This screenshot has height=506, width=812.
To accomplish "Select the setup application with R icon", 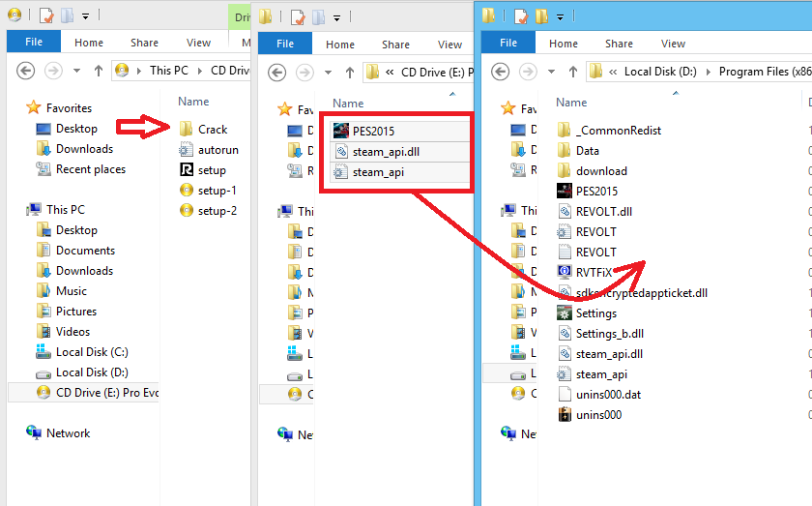I will click(x=203, y=170).
